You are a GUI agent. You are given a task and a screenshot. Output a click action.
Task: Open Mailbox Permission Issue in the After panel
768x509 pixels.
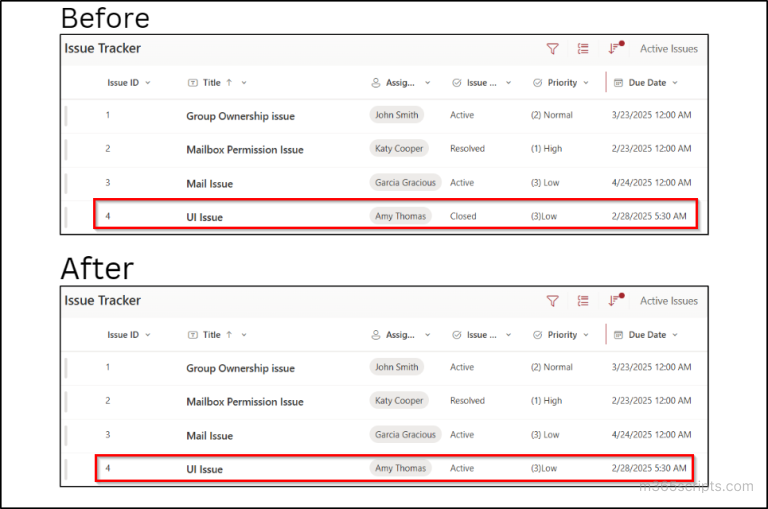coord(245,402)
